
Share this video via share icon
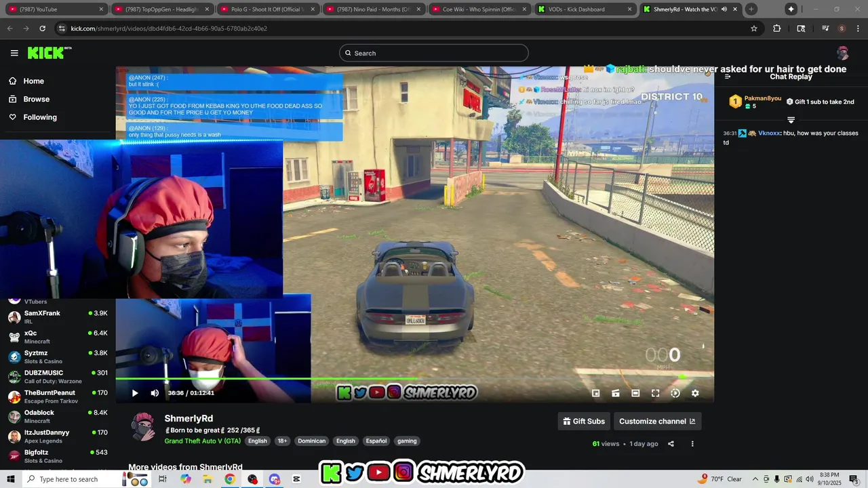point(671,444)
